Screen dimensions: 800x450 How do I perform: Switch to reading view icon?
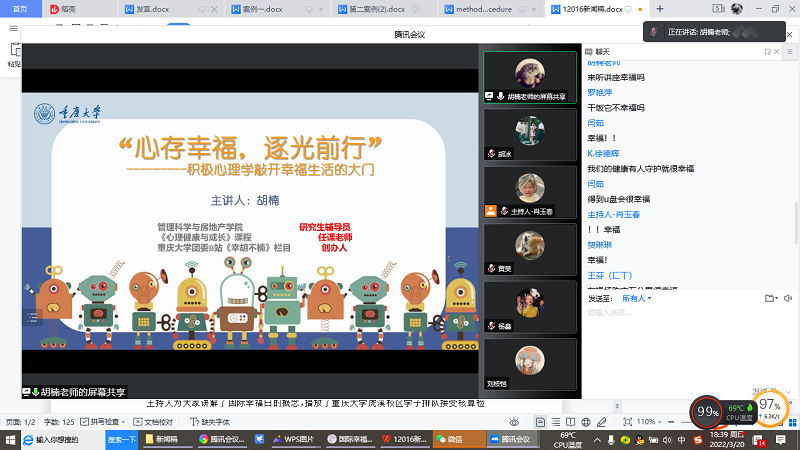coord(570,422)
